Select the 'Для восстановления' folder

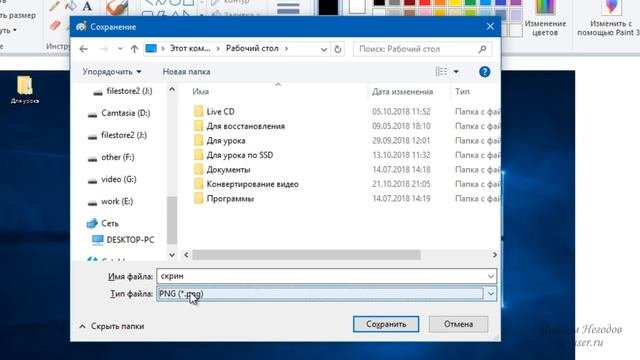[x=245, y=126]
